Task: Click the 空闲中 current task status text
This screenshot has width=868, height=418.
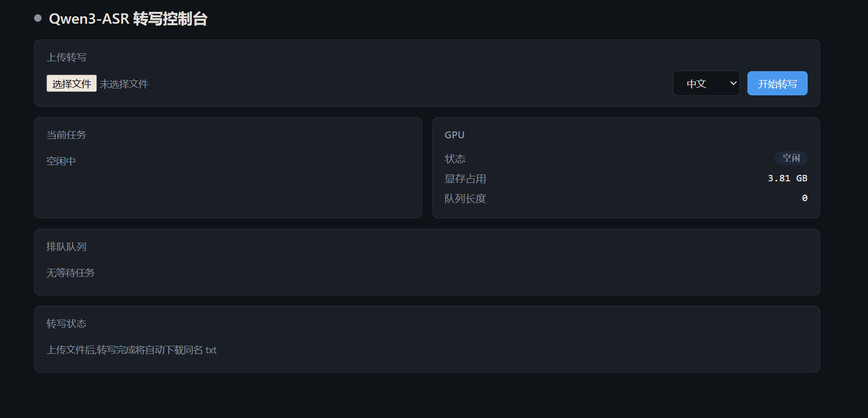Action: click(x=61, y=161)
